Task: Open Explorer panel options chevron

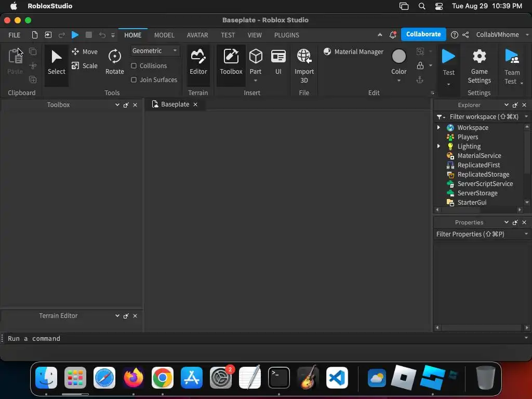Action: pos(506,105)
